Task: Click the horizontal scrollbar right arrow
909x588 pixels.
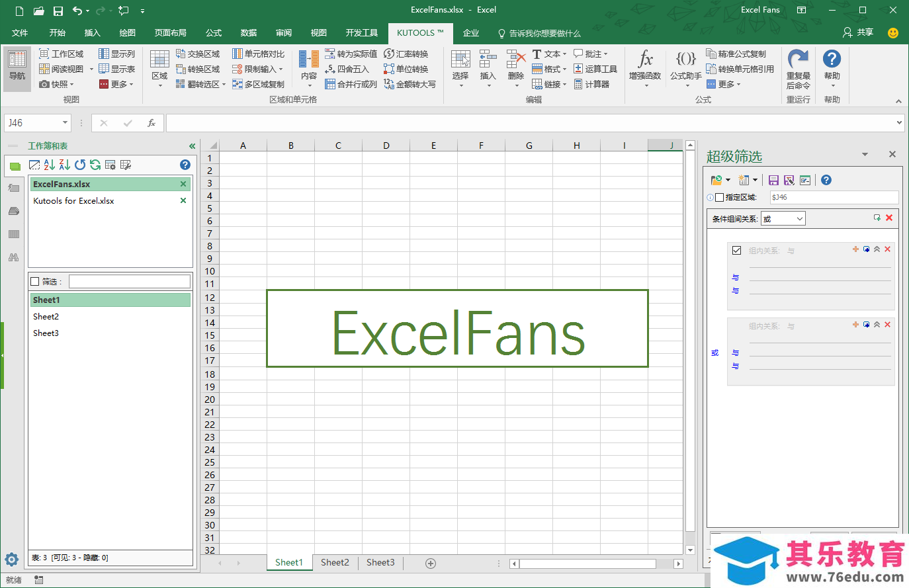Action: coord(678,564)
